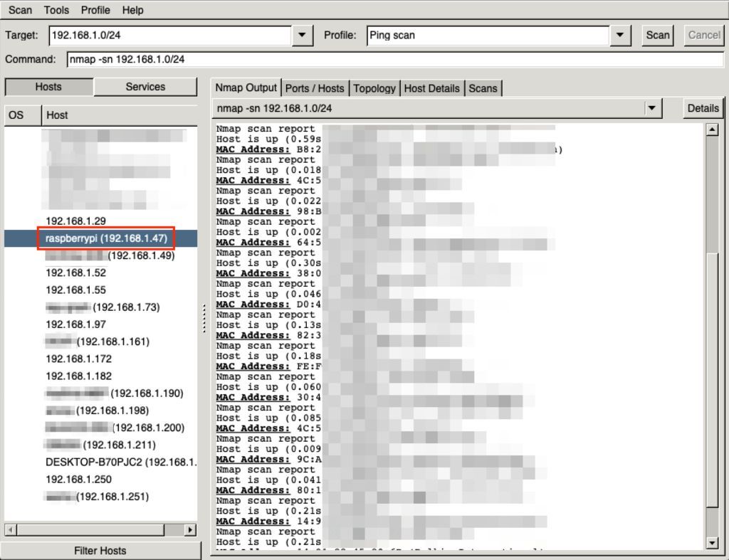
Task: Switch to the Hosts view button
Action: pos(48,87)
